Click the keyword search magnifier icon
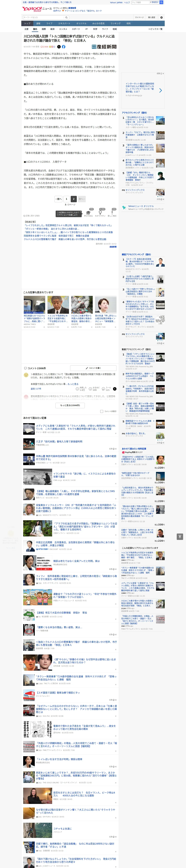The image size is (186, 868). click(x=66, y=18)
